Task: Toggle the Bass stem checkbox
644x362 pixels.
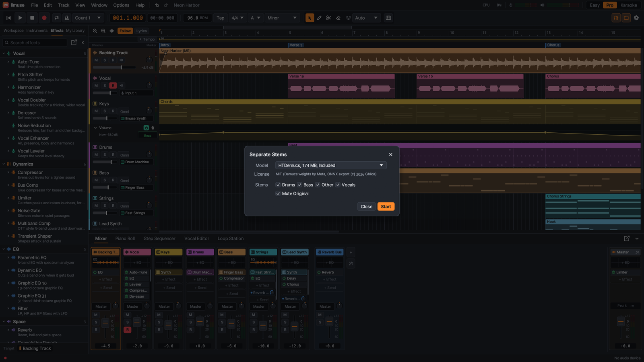Action: coord(299,185)
